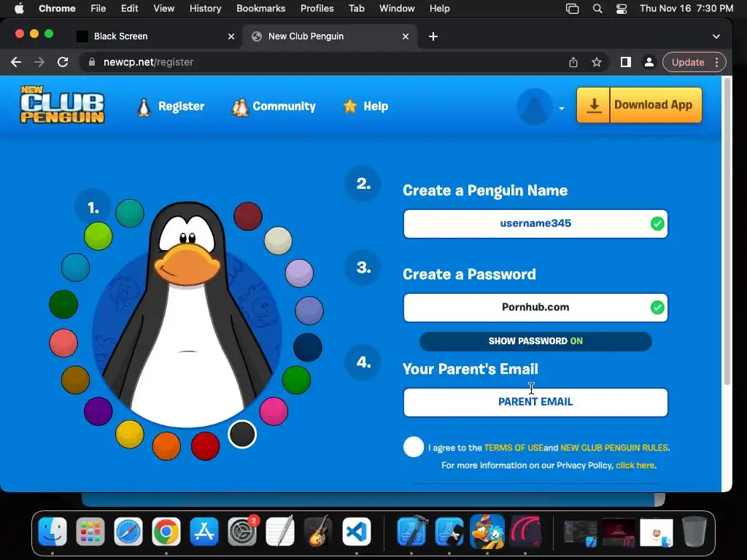747x560 pixels.
Task: Click the penguin icon beside Register
Action: pyautogui.click(x=144, y=106)
